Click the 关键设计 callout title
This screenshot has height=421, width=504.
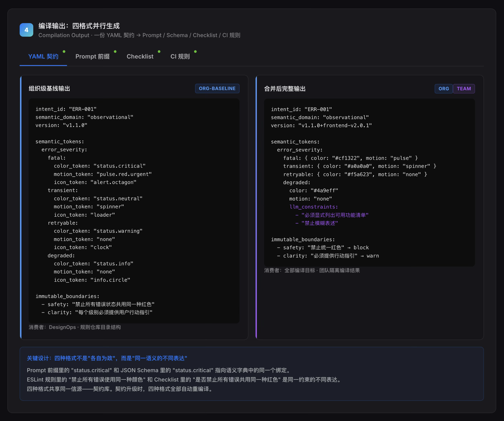tap(107, 358)
